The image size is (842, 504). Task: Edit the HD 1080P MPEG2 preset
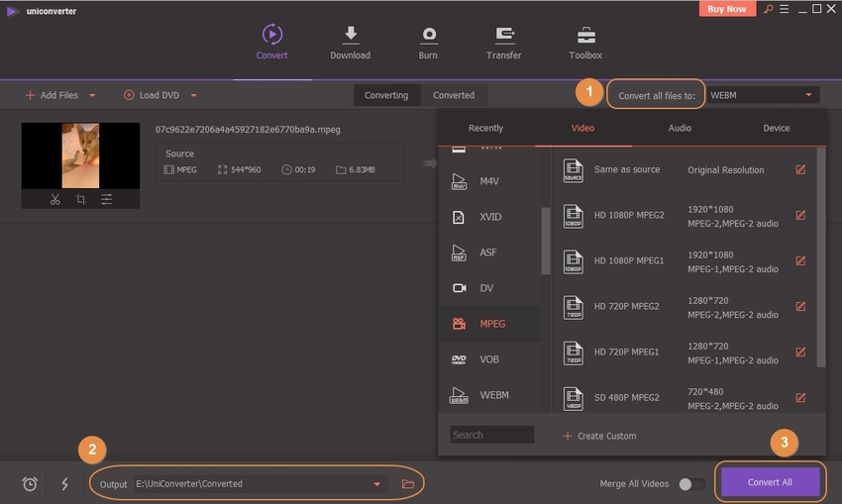click(800, 215)
